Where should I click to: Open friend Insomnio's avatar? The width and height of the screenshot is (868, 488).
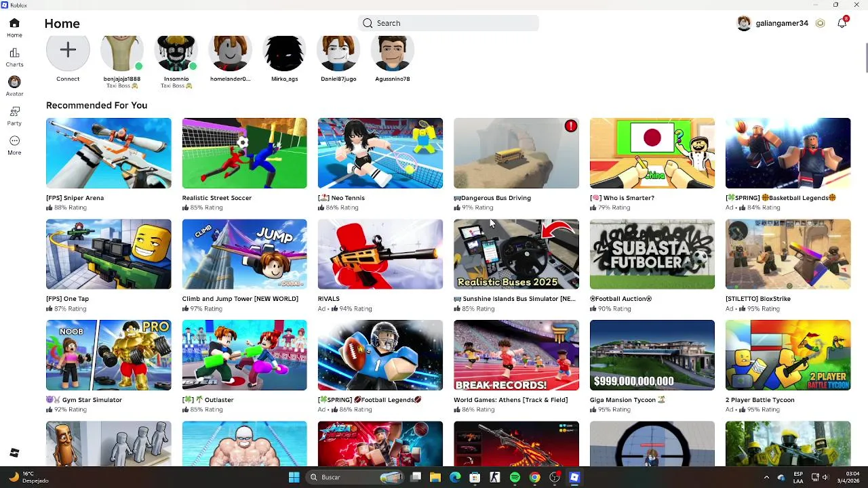(176, 53)
